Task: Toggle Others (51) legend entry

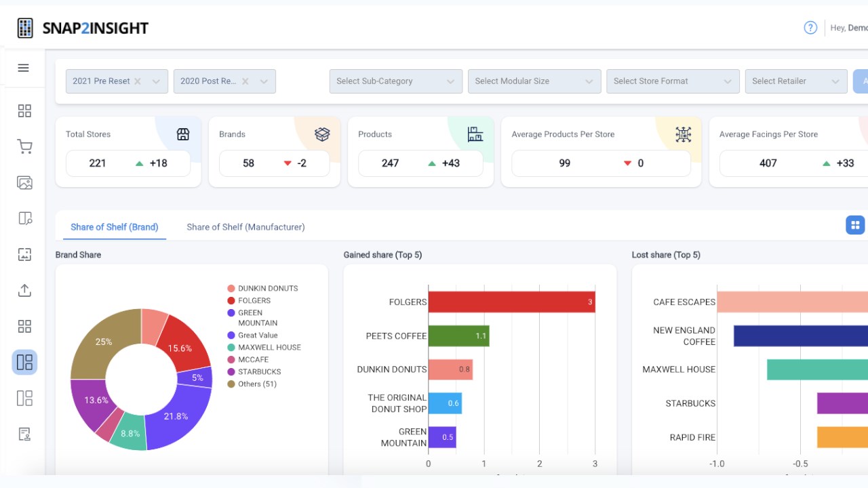Action: point(252,384)
